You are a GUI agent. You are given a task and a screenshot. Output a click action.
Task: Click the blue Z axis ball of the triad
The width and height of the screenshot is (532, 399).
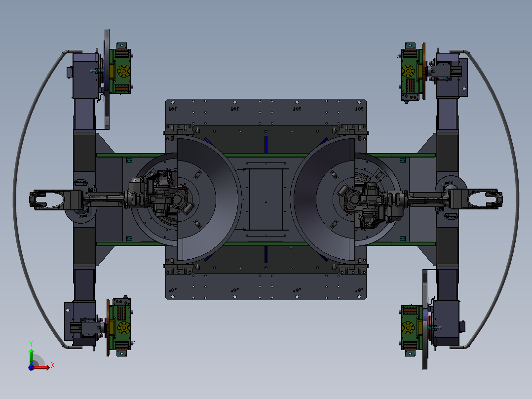tap(31, 367)
